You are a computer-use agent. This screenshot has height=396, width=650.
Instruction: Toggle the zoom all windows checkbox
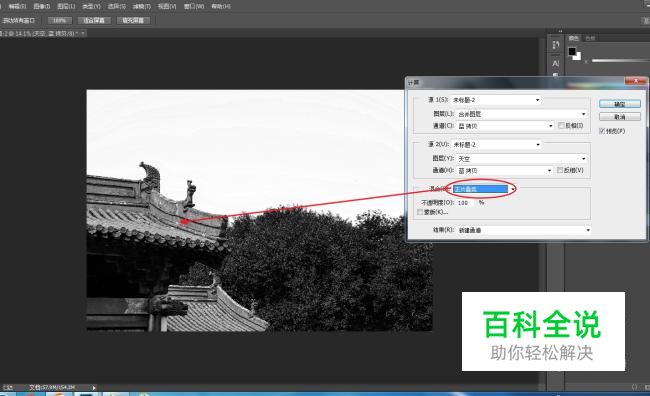click(18, 20)
